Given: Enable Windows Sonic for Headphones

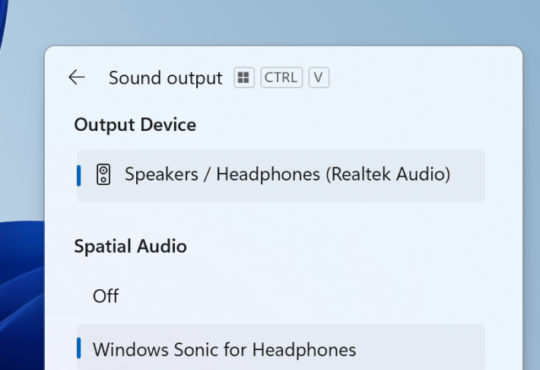Looking at the screenshot, I should [281, 347].
